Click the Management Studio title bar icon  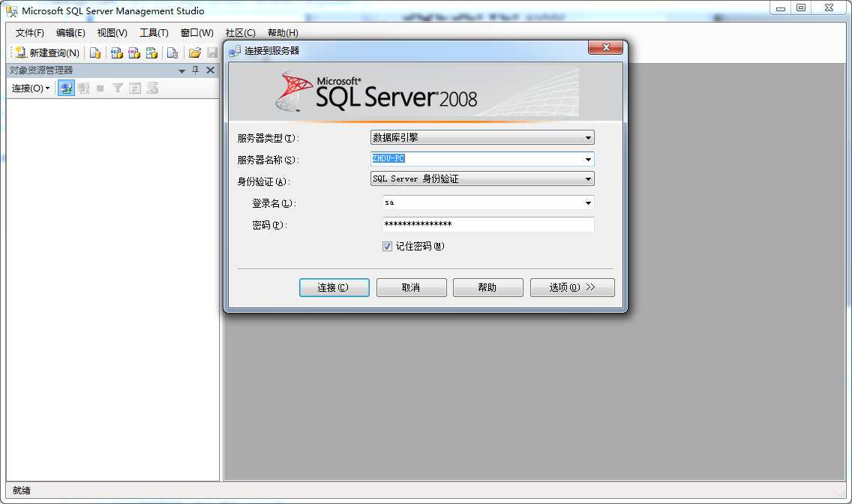[x=11, y=10]
